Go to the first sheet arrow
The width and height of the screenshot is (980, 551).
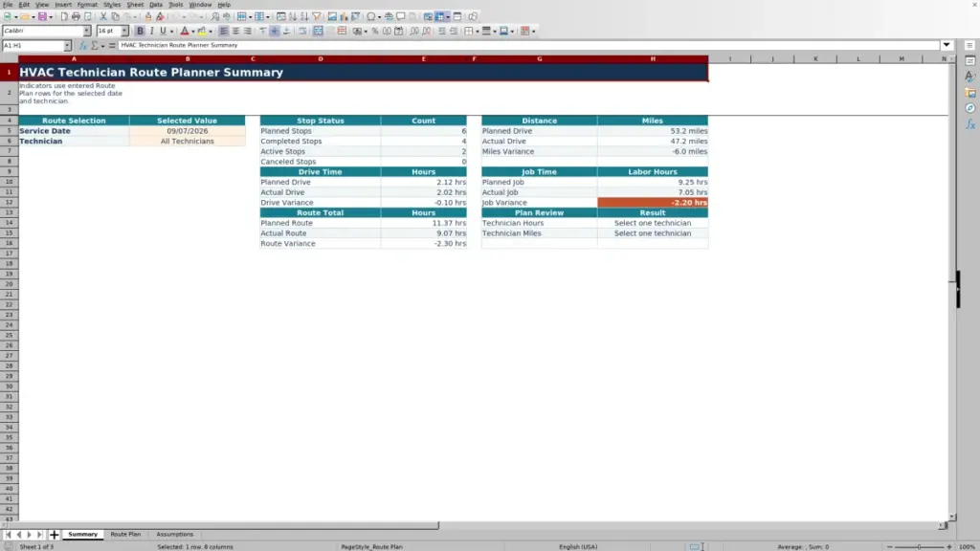[x=8, y=535]
